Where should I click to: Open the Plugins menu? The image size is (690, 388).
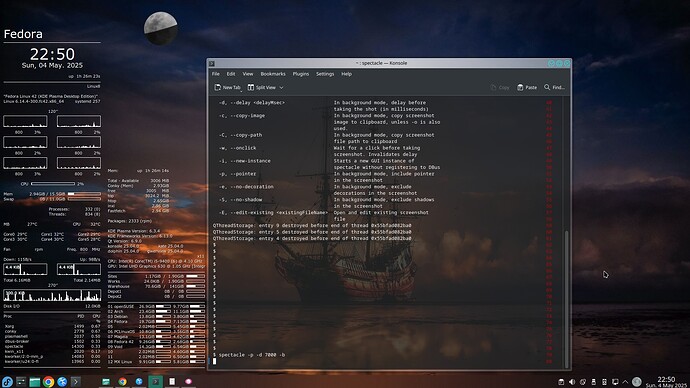(301, 74)
